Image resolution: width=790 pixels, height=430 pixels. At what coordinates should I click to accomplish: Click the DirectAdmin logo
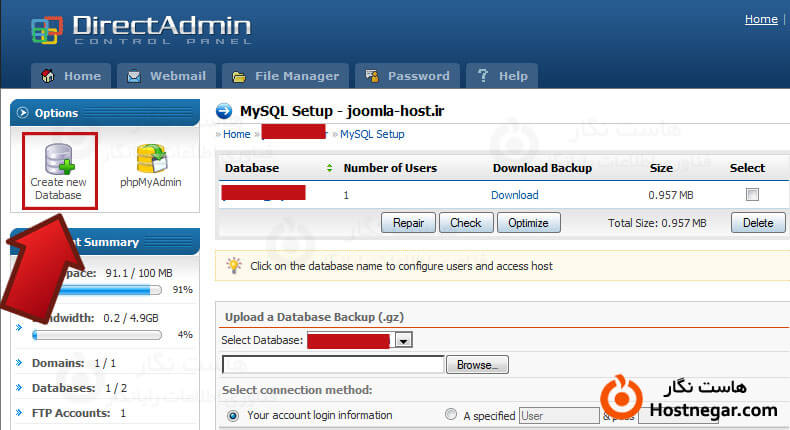point(141,30)
